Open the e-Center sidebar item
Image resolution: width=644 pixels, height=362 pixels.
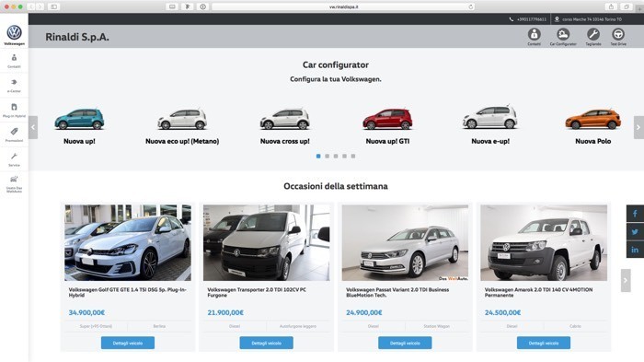[14, 86]
